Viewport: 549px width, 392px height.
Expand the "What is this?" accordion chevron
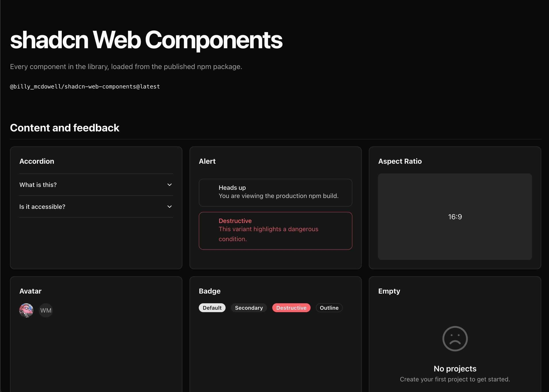pyautogui.click(x=170, y=185)
